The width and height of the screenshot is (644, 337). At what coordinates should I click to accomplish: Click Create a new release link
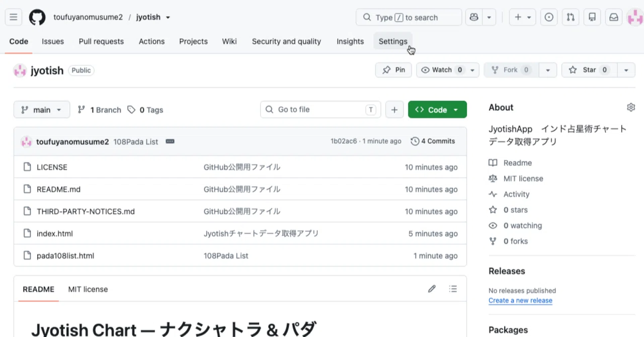click(520, 300)
